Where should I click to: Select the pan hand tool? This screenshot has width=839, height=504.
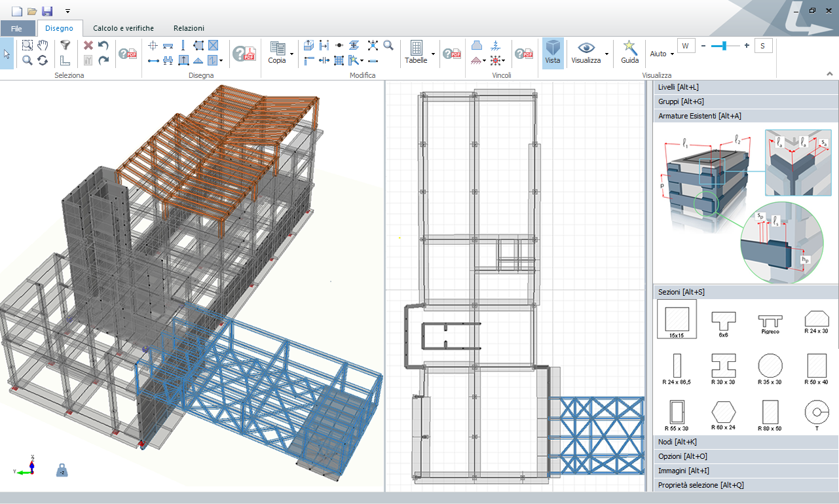pyautogui.click(x=43, y=45)
